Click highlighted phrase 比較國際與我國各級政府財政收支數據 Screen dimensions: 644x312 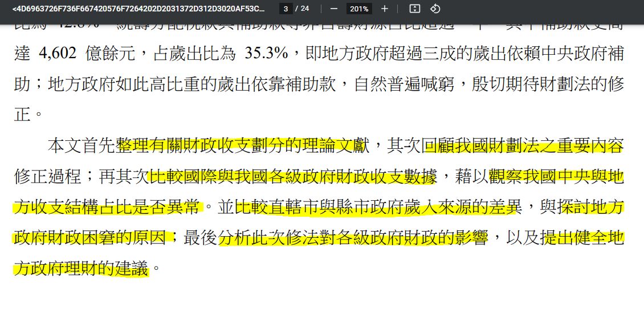[x=293, y=177]
